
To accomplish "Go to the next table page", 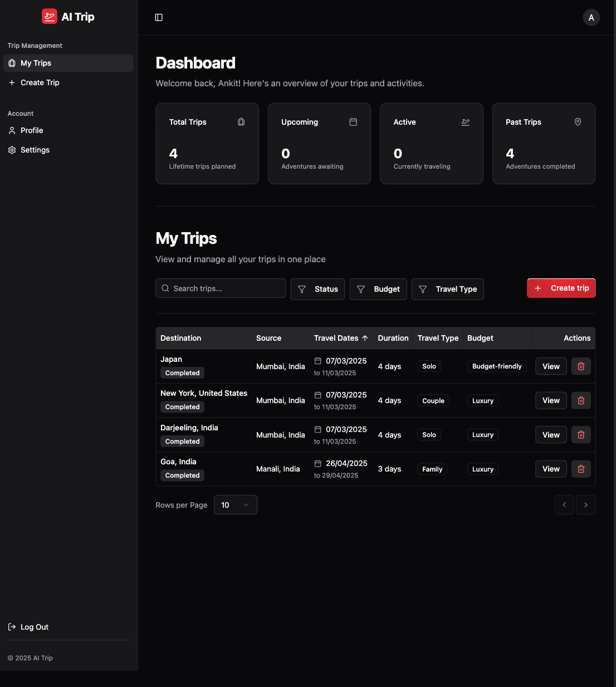I will click(586, 505).
